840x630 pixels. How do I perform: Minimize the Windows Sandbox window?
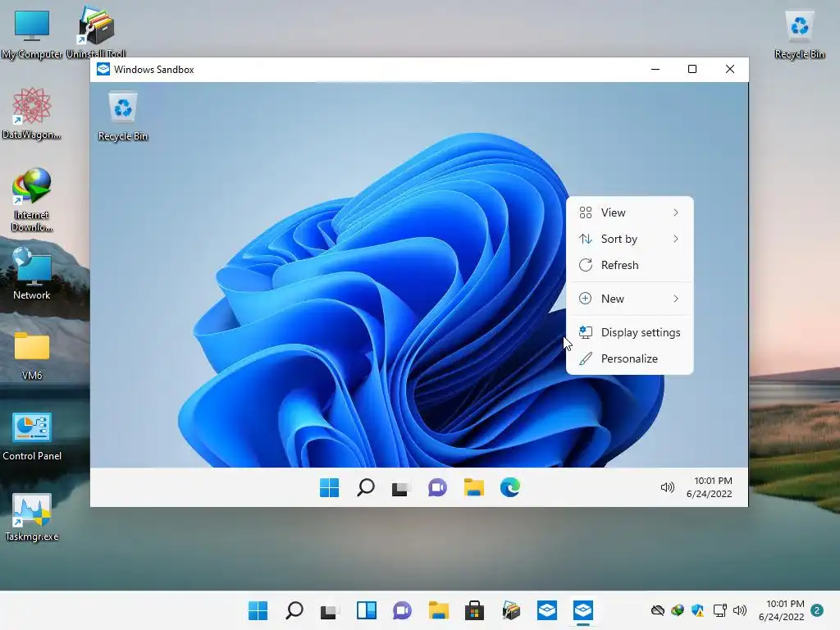click(x=655, y=69)
